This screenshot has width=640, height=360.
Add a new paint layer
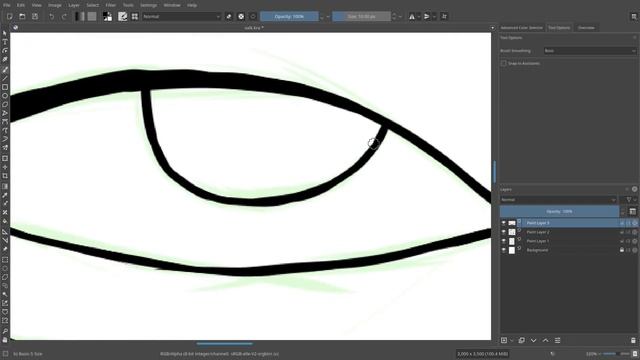pyautogui.click(x=504, y=340)
